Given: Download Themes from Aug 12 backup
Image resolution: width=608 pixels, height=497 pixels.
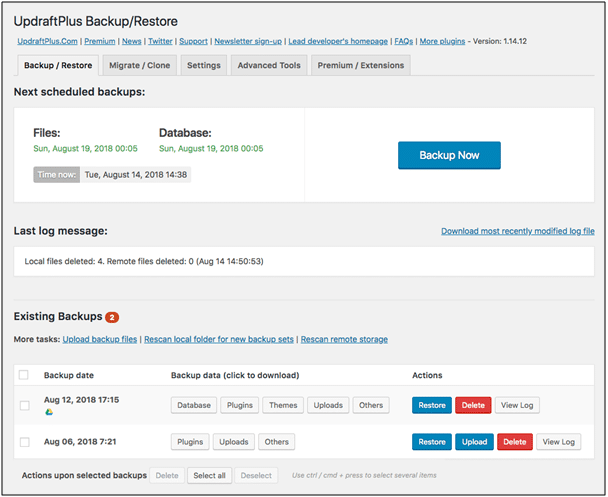Looking at the screenshot, I should click(283, 405).
